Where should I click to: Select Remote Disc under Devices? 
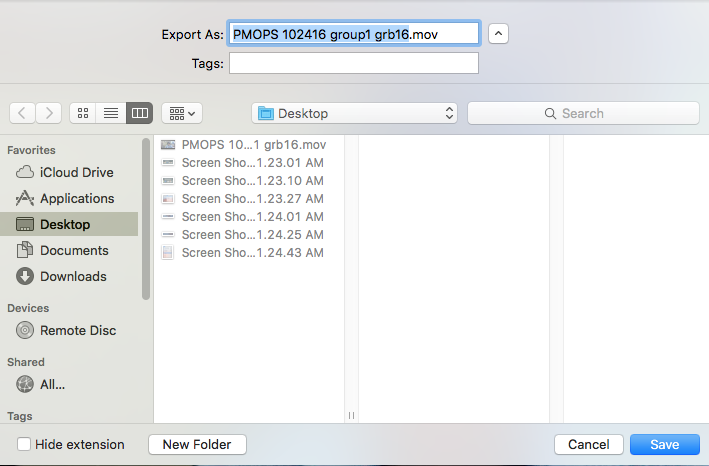69,330
